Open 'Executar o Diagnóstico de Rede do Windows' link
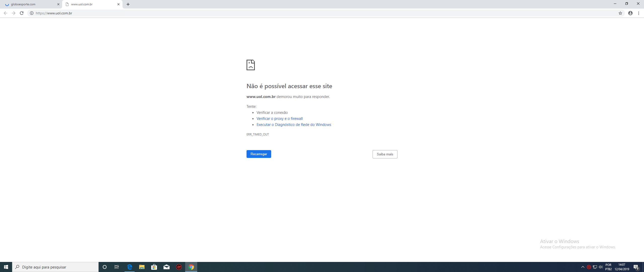 (294, 125)
